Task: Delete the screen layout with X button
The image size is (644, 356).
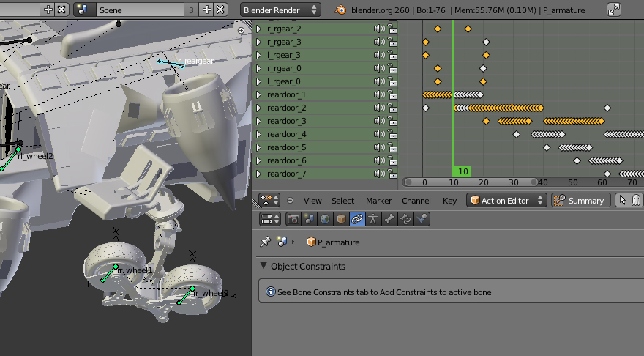Action: pyautogui.click(x=61, y=10)
